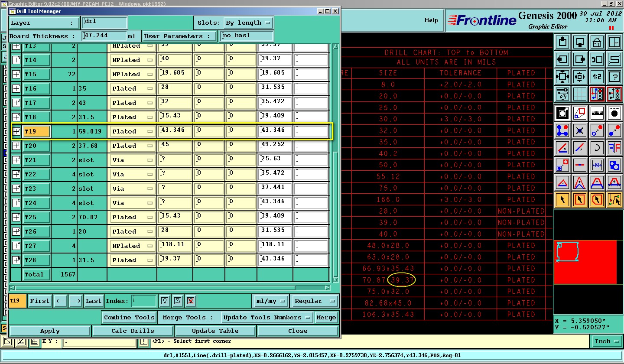Click the Calc Drills button
Image resolution: width=624 pixels, height=364 pixels.
click(x=133, y=331)
